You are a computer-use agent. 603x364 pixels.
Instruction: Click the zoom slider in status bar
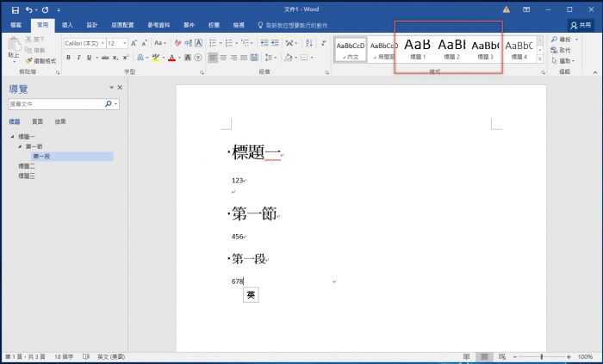pos(542,356)
